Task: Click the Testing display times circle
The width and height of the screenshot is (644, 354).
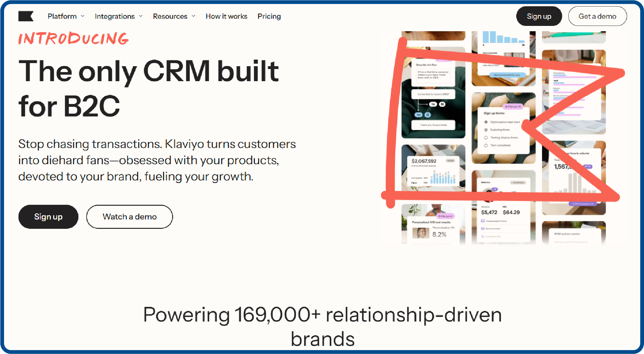Action: point(486,138)
